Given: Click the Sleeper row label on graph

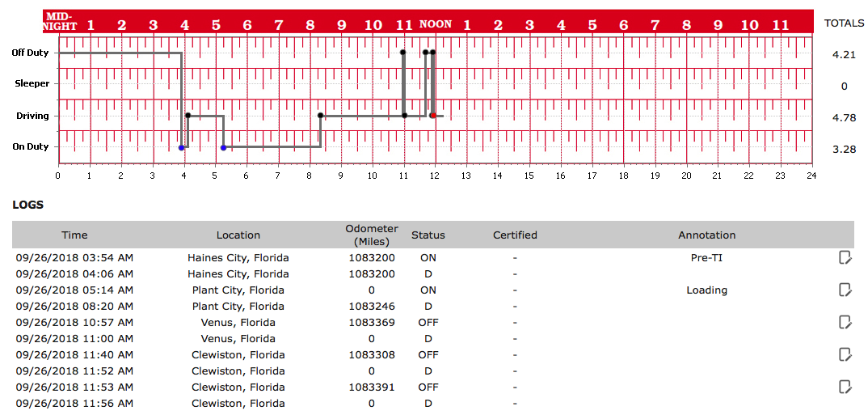Looking at the screenshot, I should click(32, 84).
